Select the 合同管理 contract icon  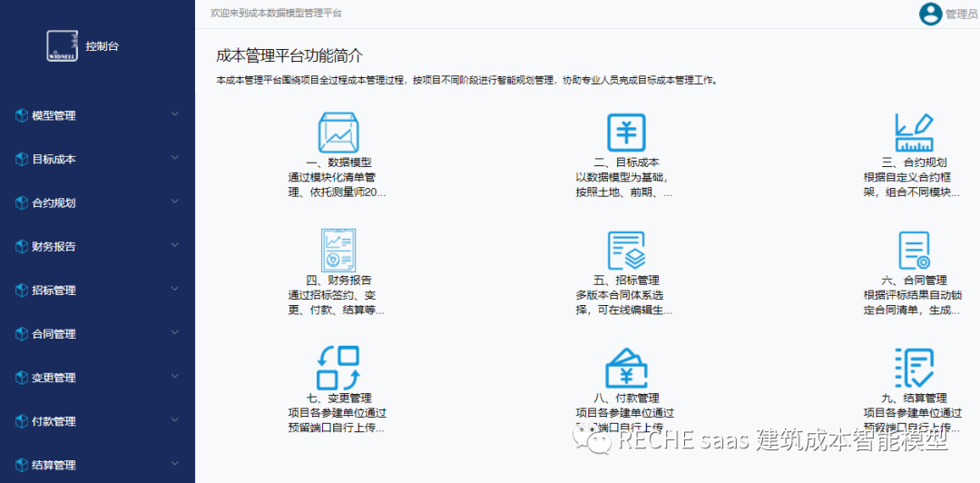(x=914, y=251)
